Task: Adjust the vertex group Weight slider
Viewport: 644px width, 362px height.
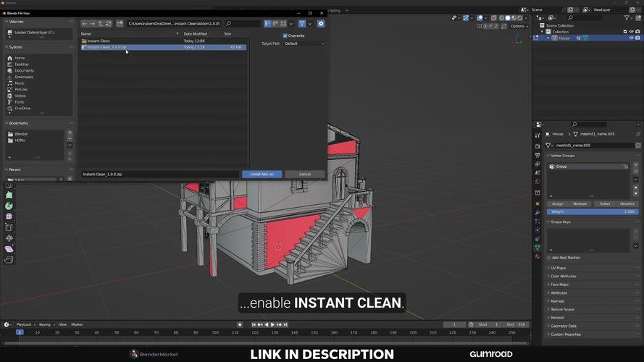Action: [593, 212]
